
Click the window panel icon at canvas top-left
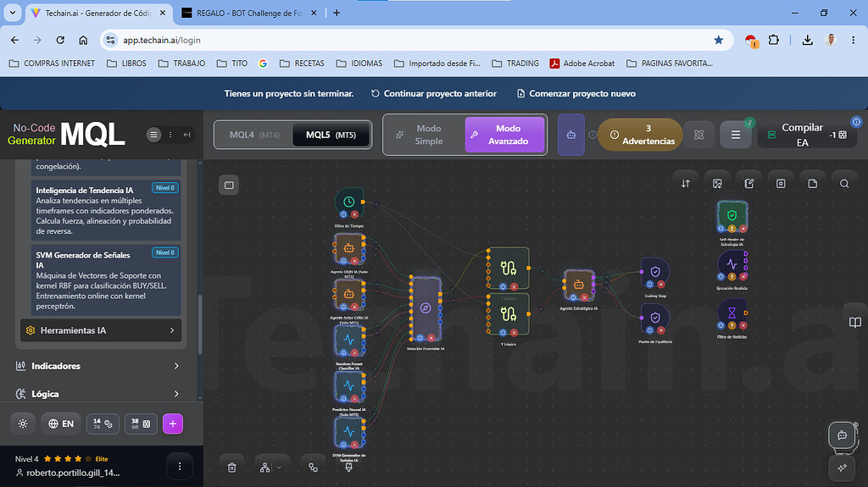pos(229,185)
